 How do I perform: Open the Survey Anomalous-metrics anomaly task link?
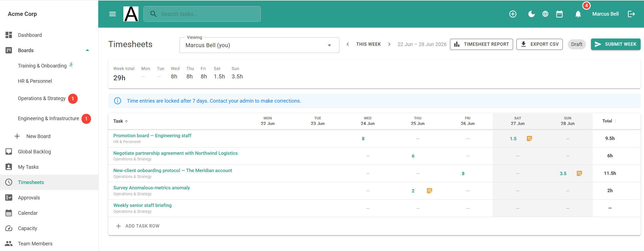(152, 188)
